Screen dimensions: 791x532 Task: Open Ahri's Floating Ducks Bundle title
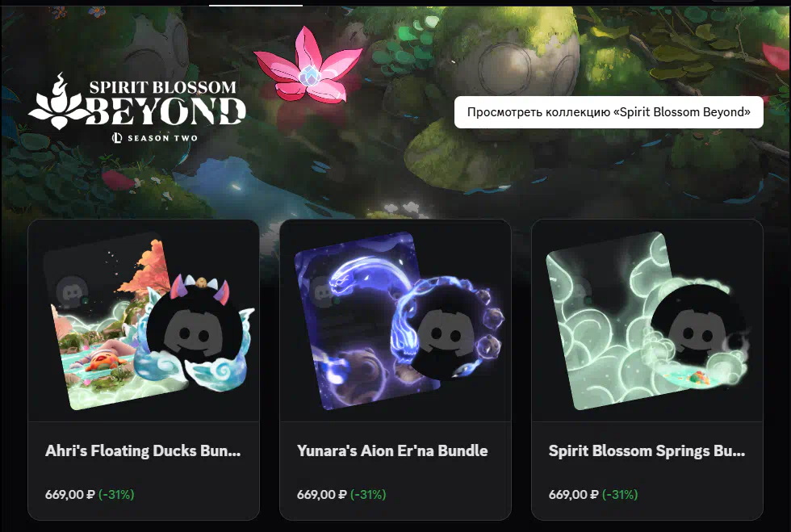pos(143,450)
